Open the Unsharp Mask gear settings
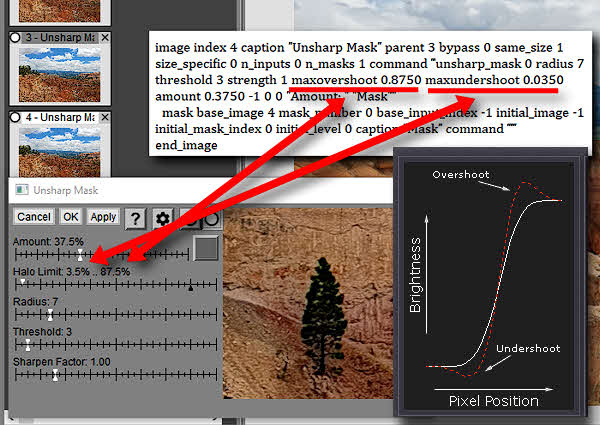The image size is (600, 425). [161, 217]
